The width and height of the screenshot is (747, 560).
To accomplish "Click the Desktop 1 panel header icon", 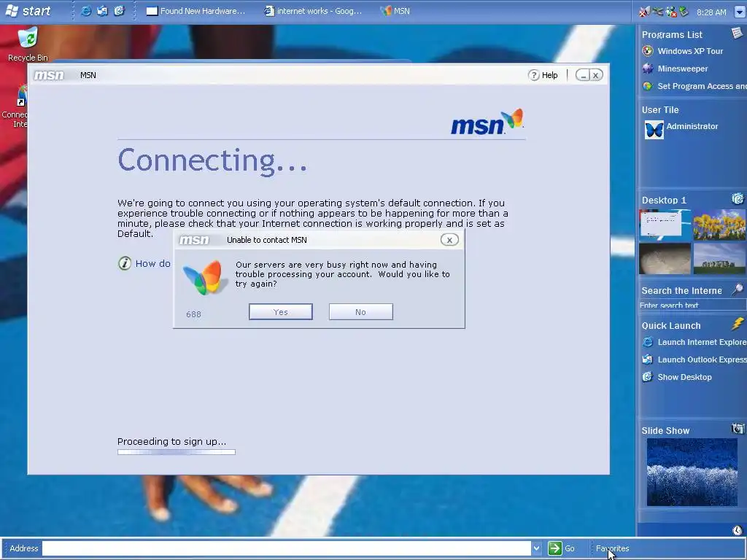I will tap(738, 198).
